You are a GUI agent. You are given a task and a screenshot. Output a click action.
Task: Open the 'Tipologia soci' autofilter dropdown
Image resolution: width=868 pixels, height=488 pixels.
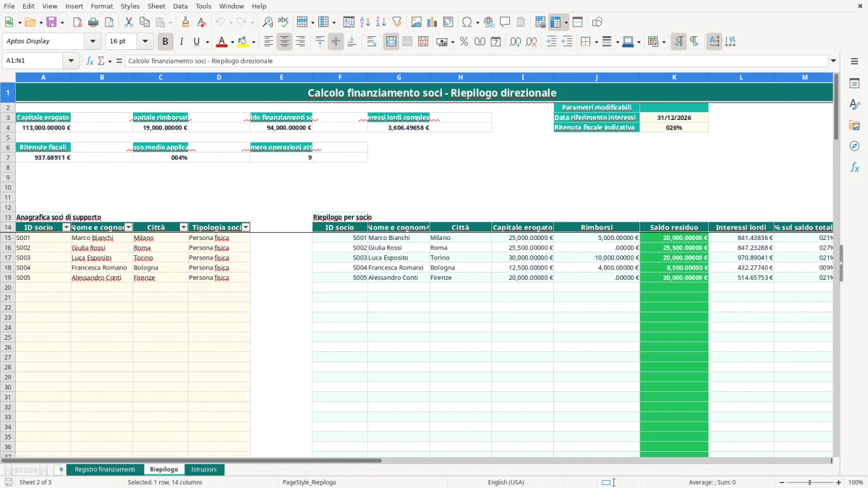coord(246,227)
